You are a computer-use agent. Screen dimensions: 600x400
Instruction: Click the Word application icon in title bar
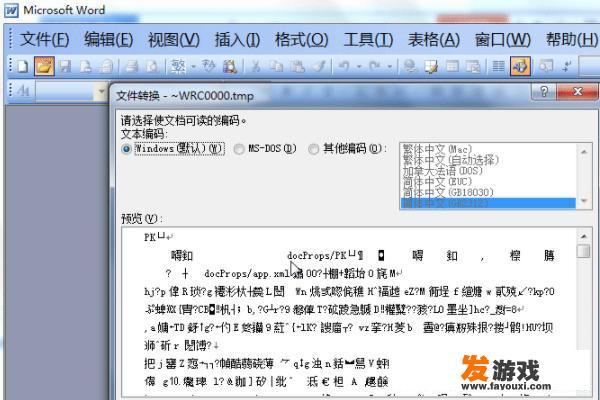(11, 10)
